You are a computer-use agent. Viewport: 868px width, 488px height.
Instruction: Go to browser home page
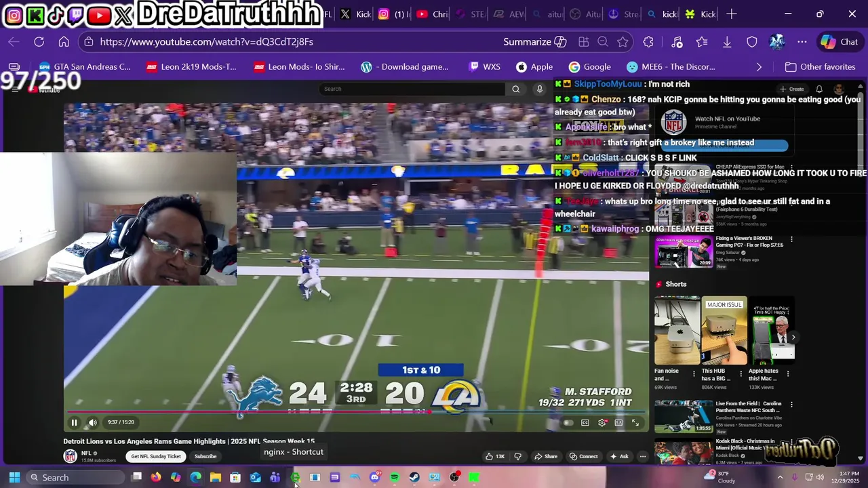(64, 42)
